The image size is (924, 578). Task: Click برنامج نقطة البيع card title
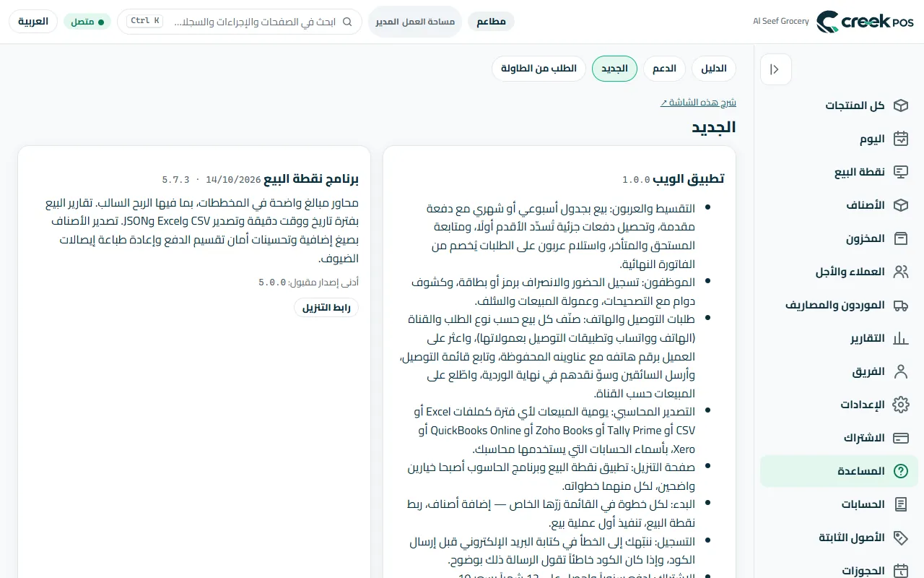coord(311,178)
